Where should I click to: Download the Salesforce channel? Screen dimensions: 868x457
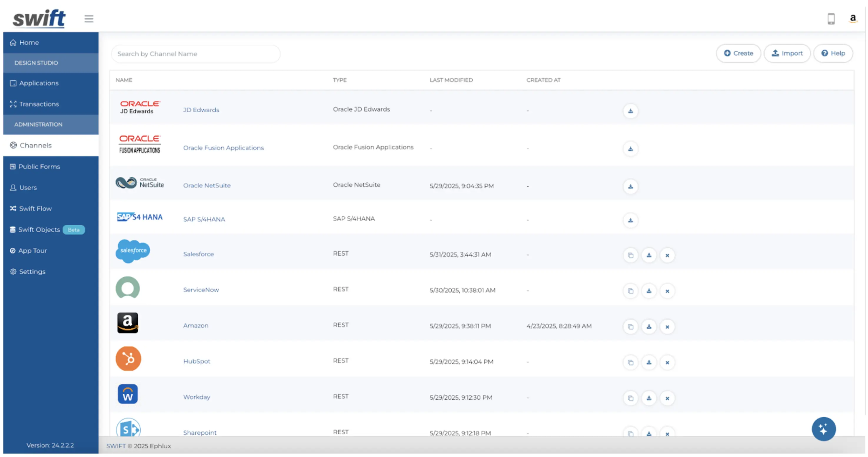point(648,255)
